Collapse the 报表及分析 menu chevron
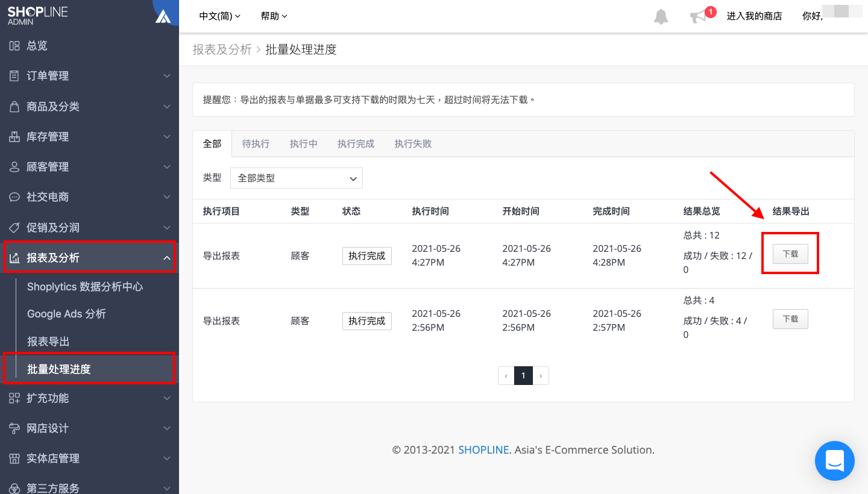The height and width of the screenshot is (494, 868). tap(167, 258)
